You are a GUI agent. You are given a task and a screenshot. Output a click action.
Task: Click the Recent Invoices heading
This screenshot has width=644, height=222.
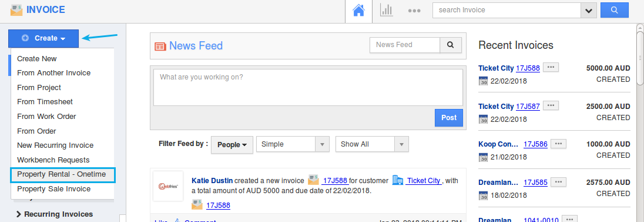pos(516,45)
